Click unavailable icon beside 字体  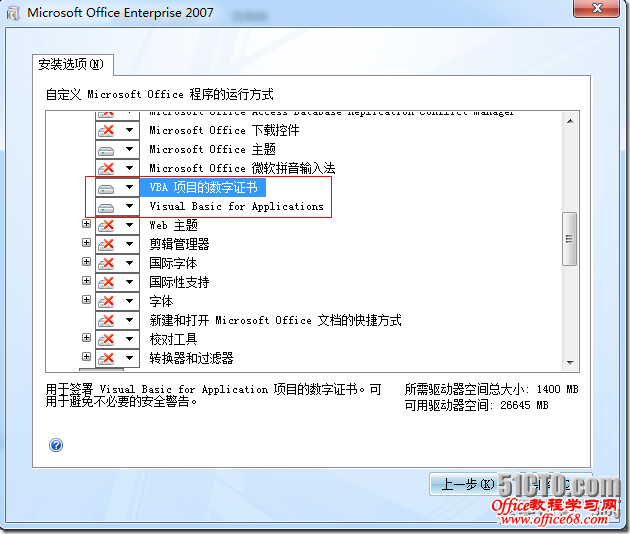(x=106, y=301)
